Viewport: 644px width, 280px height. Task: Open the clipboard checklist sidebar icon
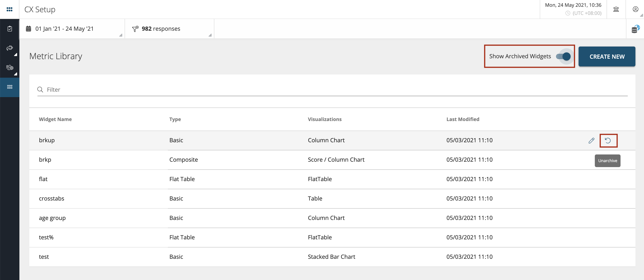(x=9, y=28)
